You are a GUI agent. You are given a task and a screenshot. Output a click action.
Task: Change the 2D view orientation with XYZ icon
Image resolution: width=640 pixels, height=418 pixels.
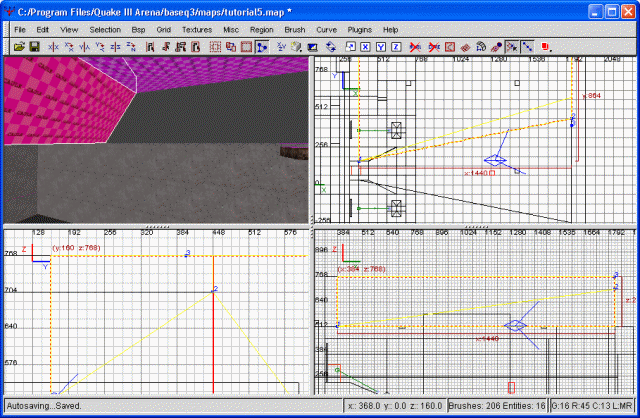pos(281,47)
